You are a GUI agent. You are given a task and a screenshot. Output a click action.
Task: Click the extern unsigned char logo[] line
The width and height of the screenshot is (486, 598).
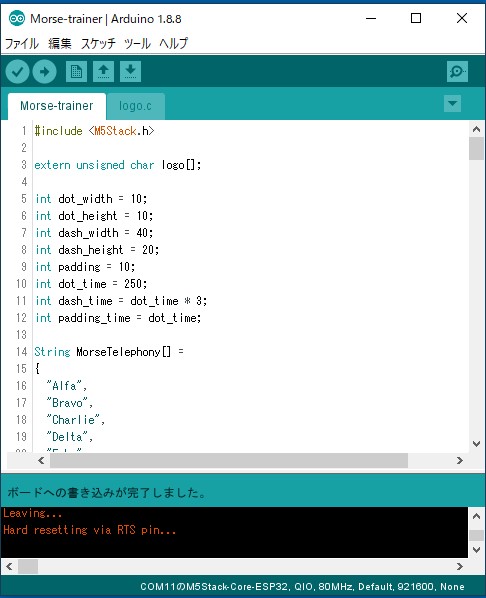[117, 165]
